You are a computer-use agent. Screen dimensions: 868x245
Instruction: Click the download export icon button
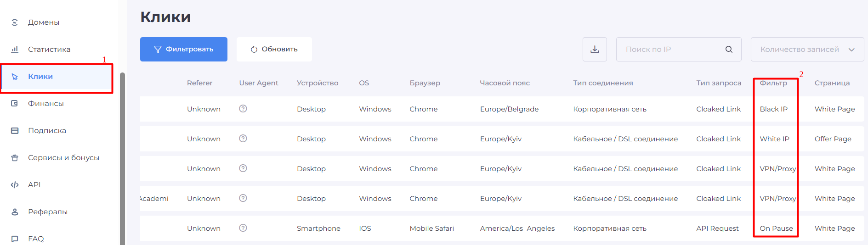(x=595, y=49)
